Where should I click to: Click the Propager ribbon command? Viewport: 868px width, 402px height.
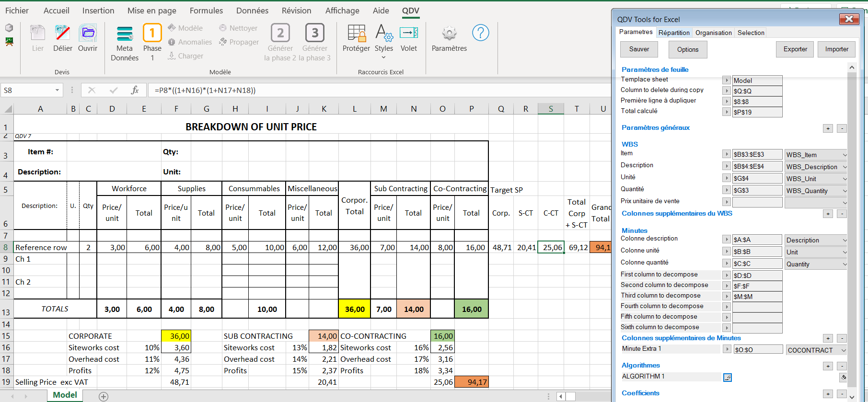pyautogui.click(x=239, y=42)
